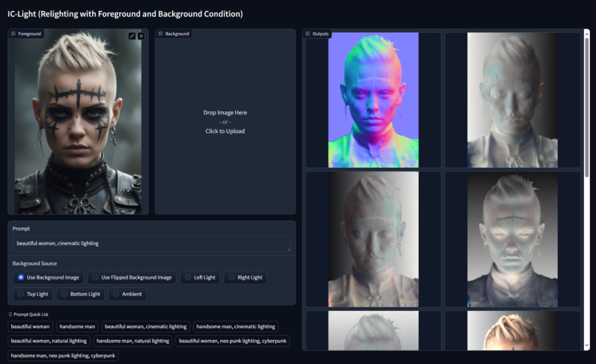Image resolution: width=596 pixels, height=364 pixels.
Task: Edit the Foreground image using the pencil icon
Action: (x=131, y=35)
